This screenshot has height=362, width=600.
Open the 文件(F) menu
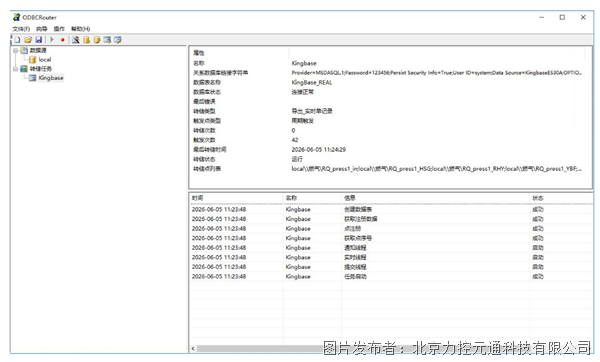point(21,29)
